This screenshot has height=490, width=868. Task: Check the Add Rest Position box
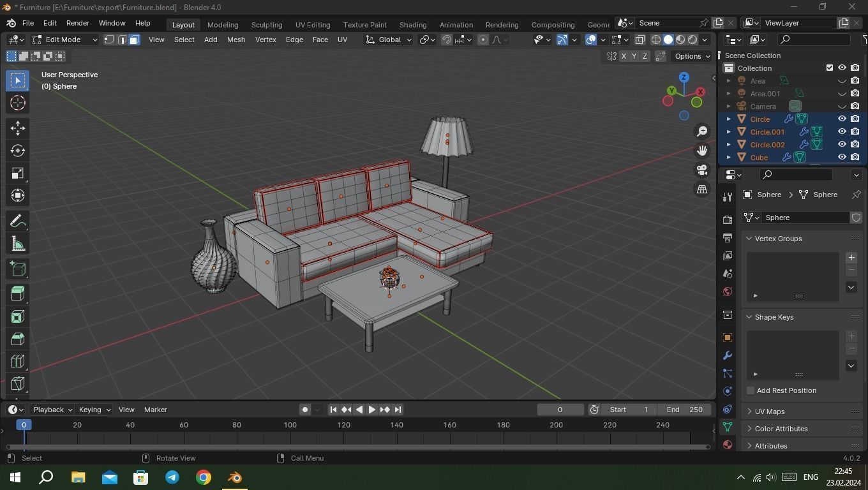(x=751, y=390)
